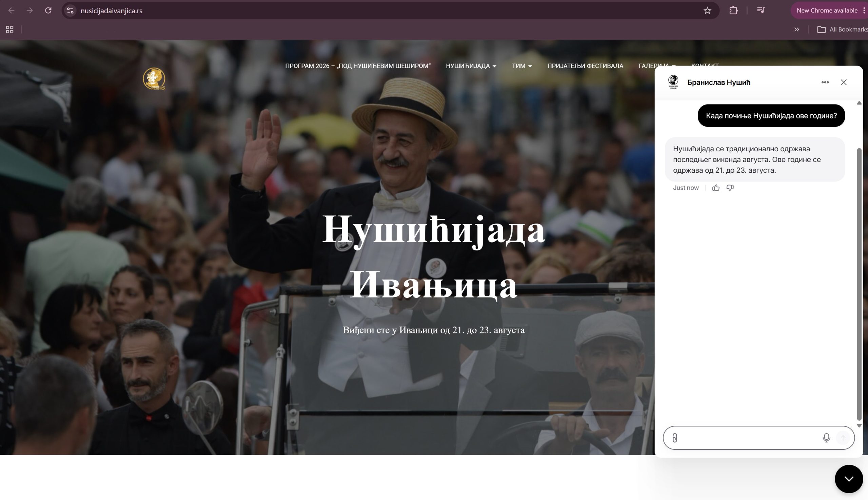This screenshot has width=868, height=500.
Task: Open the apps grid in bookmarks bar
Action: 9,30
